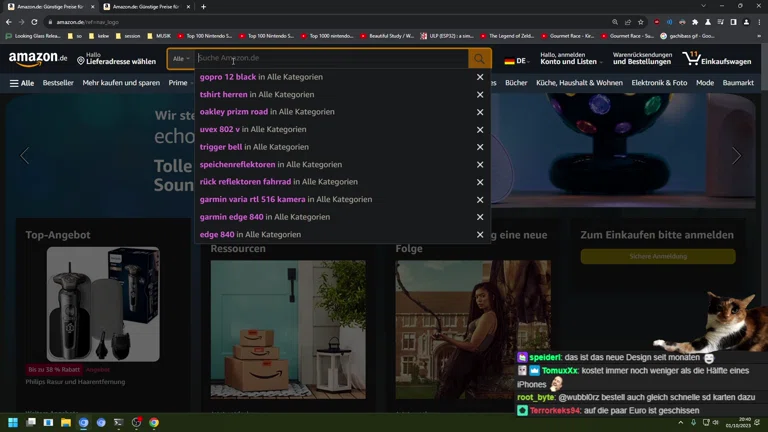
Task: Open Elektronik & Foto category
Action: click(659, 83)
